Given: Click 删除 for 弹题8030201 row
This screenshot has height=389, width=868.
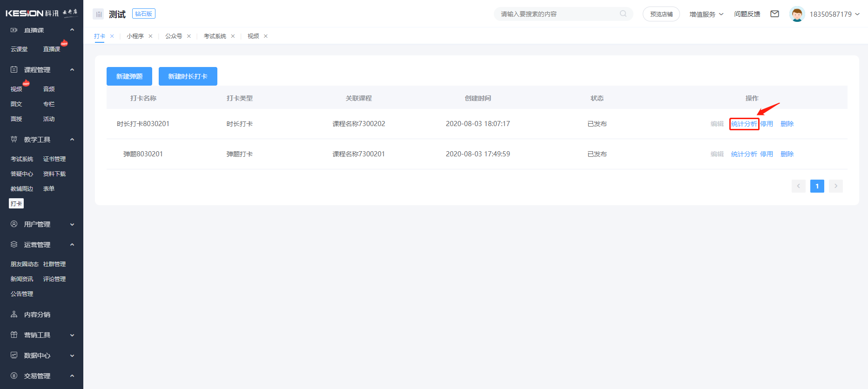Looking at the screenshot, I should coord(787,154).
